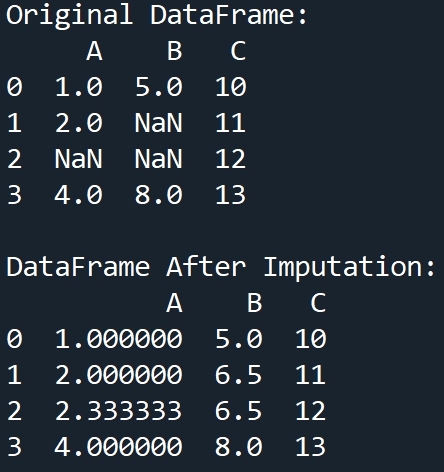The width and height of the screenshot is (444, 472).
Task: Click column header A in imputed table
Action: pos(174,303)
